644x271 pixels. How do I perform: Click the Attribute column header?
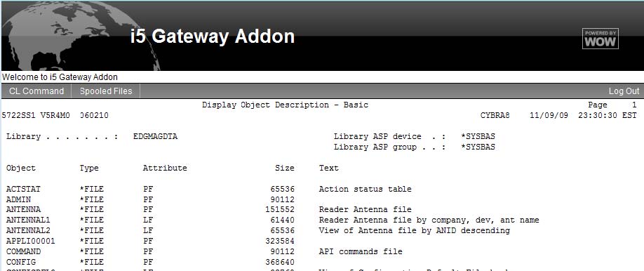pyautogui.click(x=165, y=168)
